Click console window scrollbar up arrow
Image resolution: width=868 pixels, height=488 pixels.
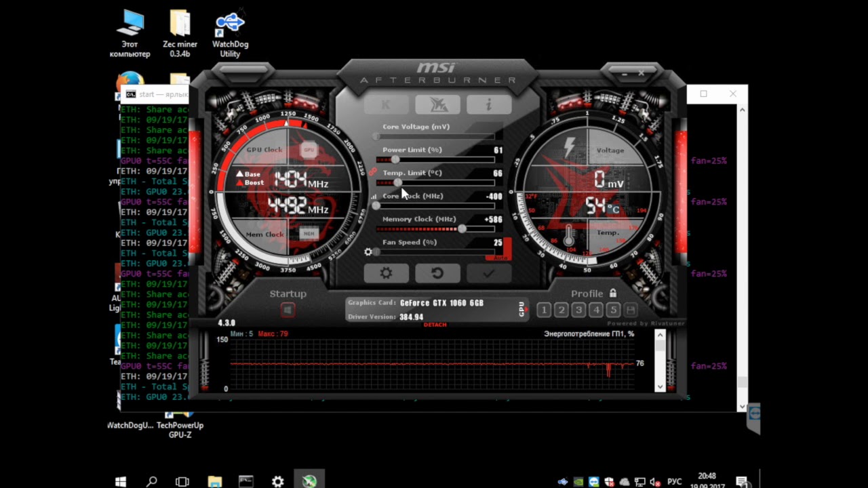742,110
